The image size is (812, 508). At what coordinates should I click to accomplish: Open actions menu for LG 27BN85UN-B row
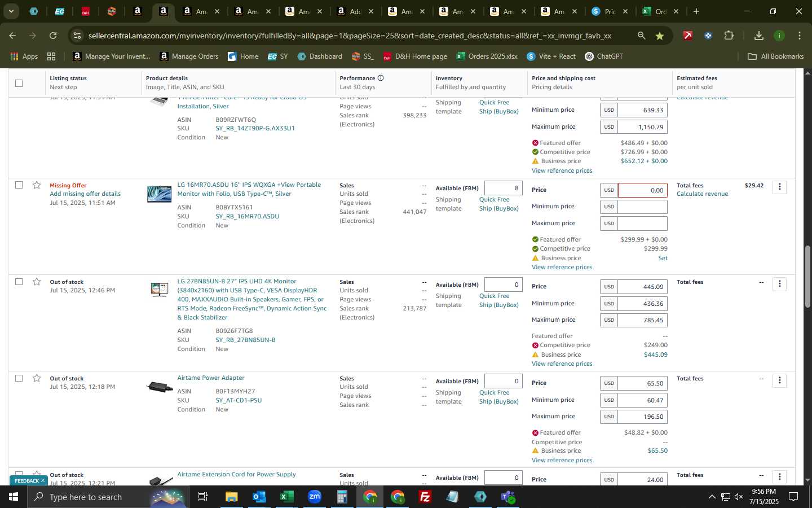780,283
